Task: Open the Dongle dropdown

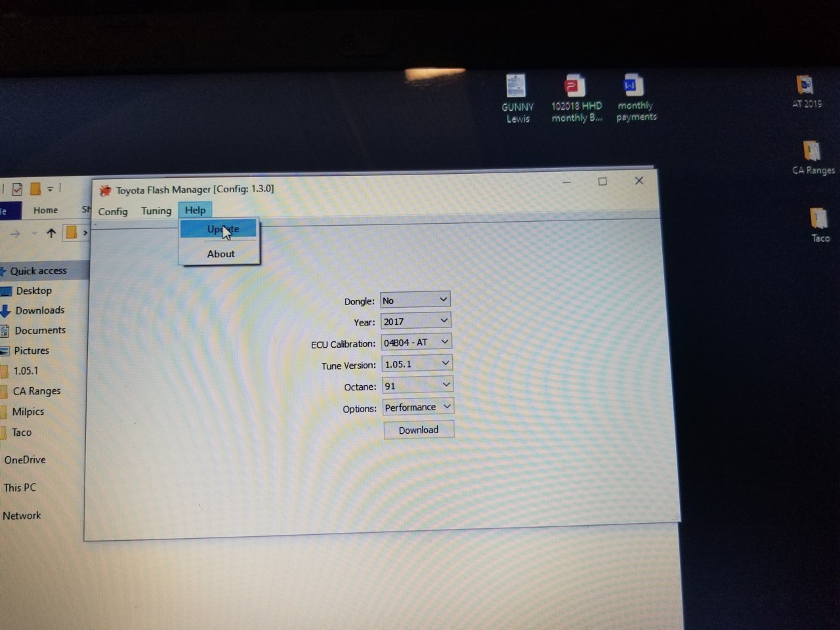Action: (x=415, y=300)
